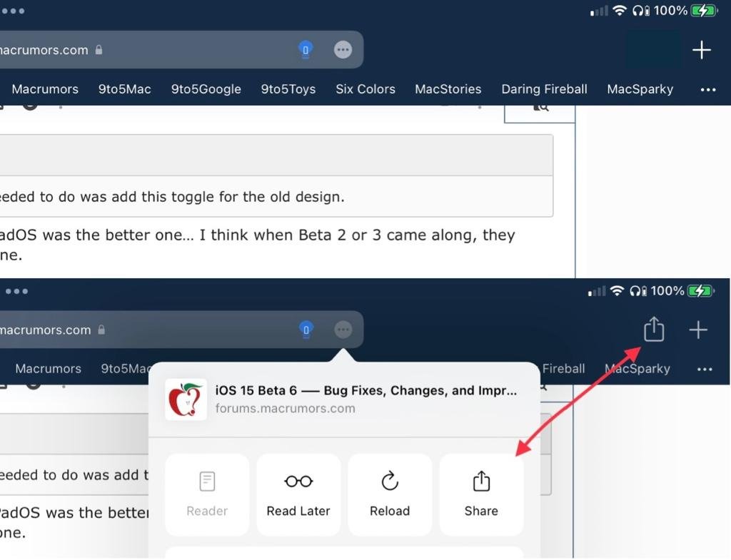Tap the Share button in popup
731x560 pixels.
pos(481,495)
